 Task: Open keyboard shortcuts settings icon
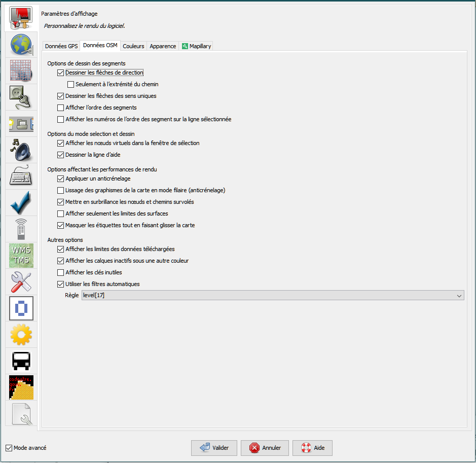(x=21, y=176)
